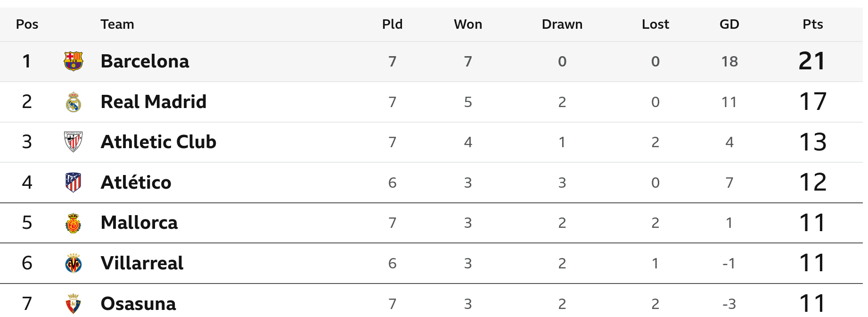Click the Athletic Club crest icon
868x317 pixels.
[x=74, y=142]
